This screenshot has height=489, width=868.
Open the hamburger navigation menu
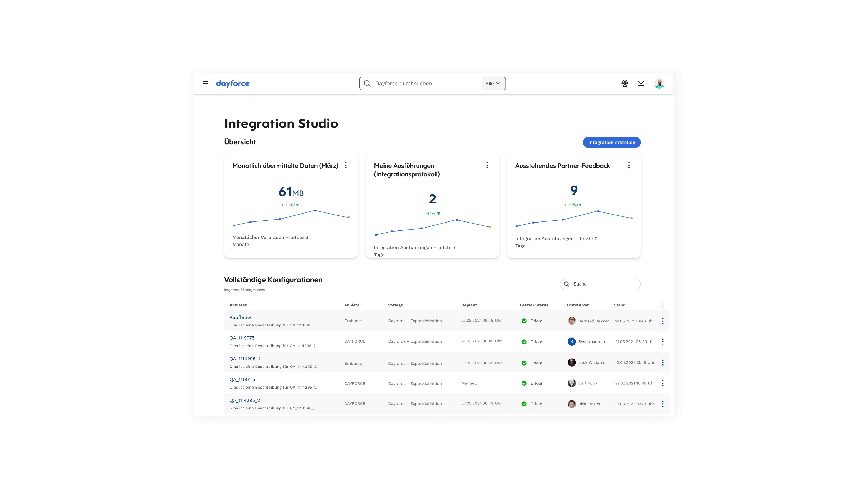pos(205,83)
